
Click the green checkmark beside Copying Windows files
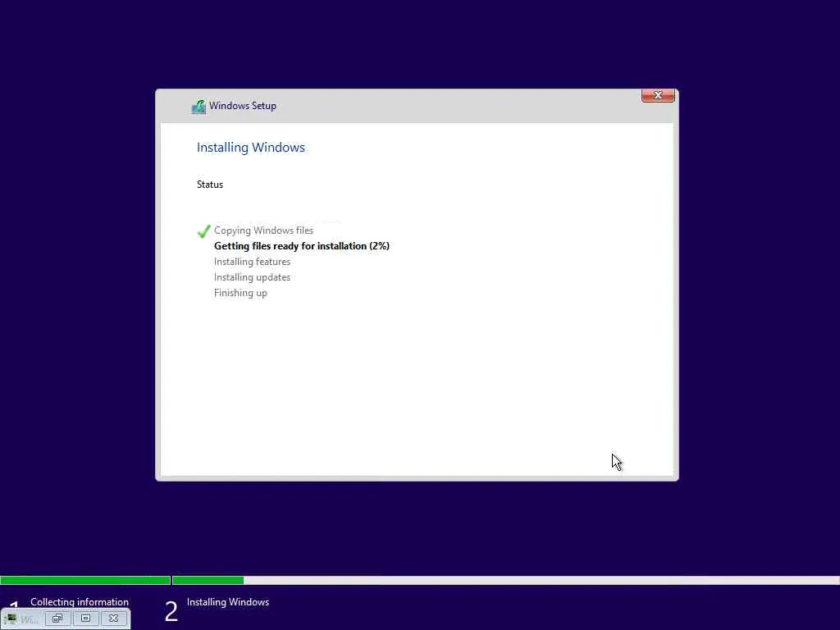(x=203, y=231)
